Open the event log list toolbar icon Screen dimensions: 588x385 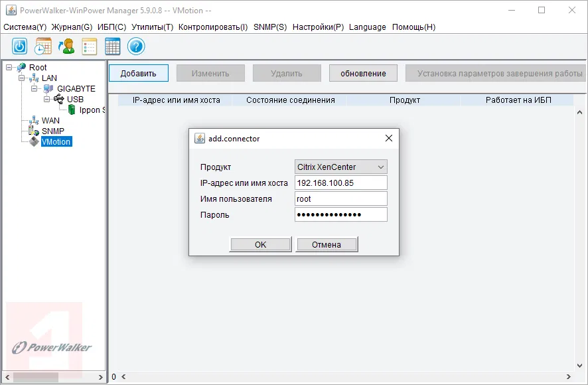89,46
